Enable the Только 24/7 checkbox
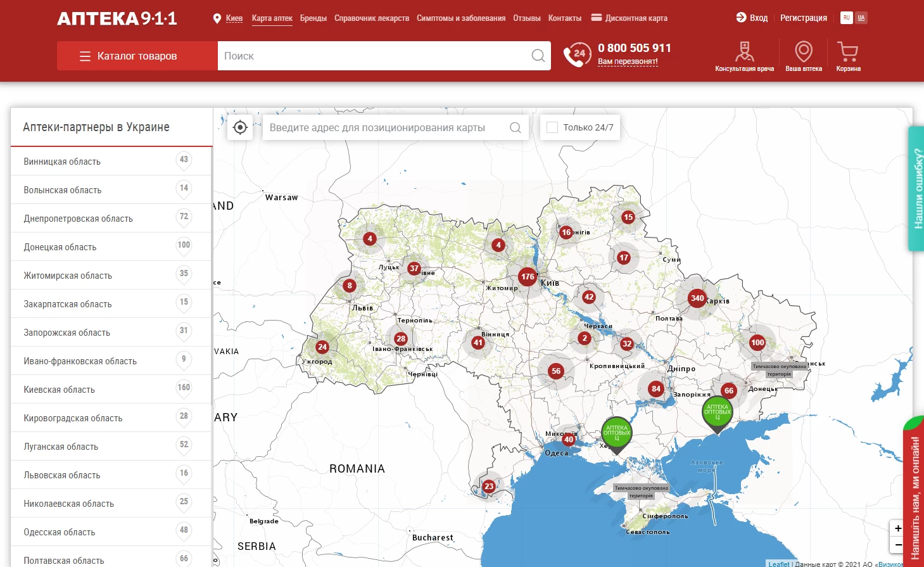The width and height of the screenshot is (924, 567). [552, 127]
